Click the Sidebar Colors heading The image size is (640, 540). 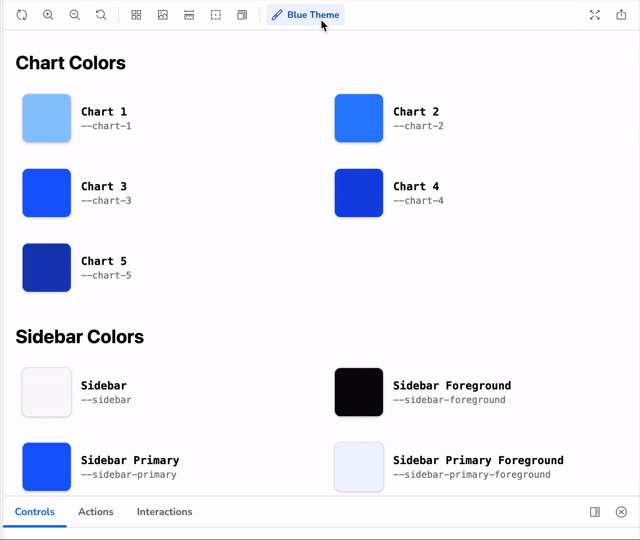click(x=80, y=337)
